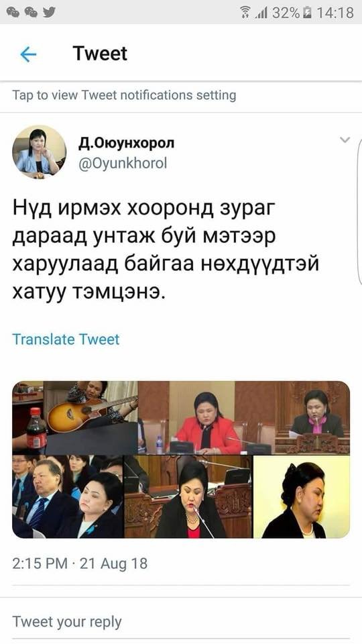This screenshot has height=644, width=362.
Task: Open the guitar photo thumbnail
Action: point(75,417)
